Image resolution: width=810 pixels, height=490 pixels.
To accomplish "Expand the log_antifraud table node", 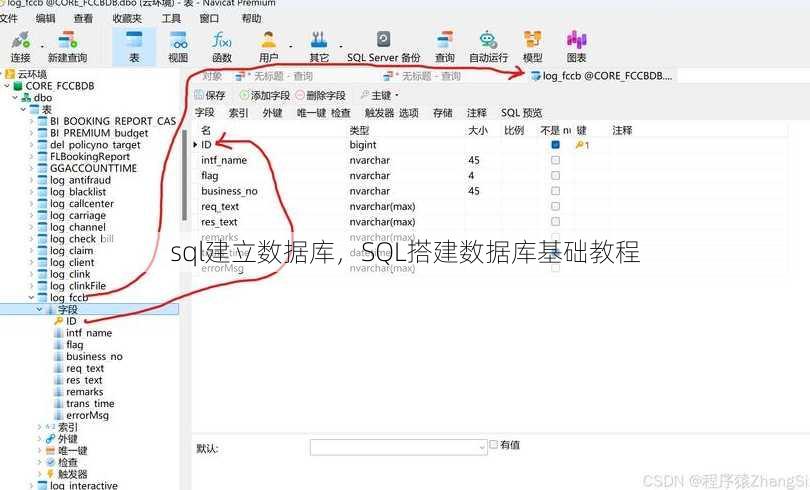I will click(x=31, y=180).
